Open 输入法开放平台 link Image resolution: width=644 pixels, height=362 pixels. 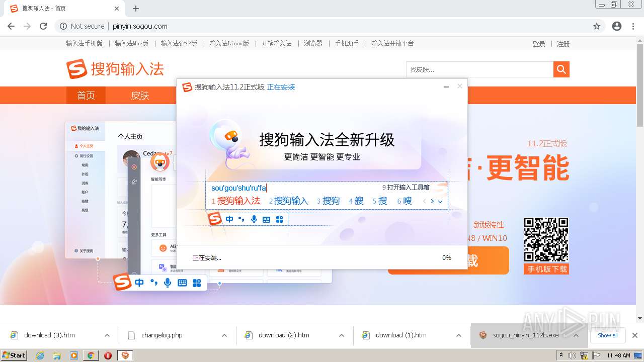point(392,44)
